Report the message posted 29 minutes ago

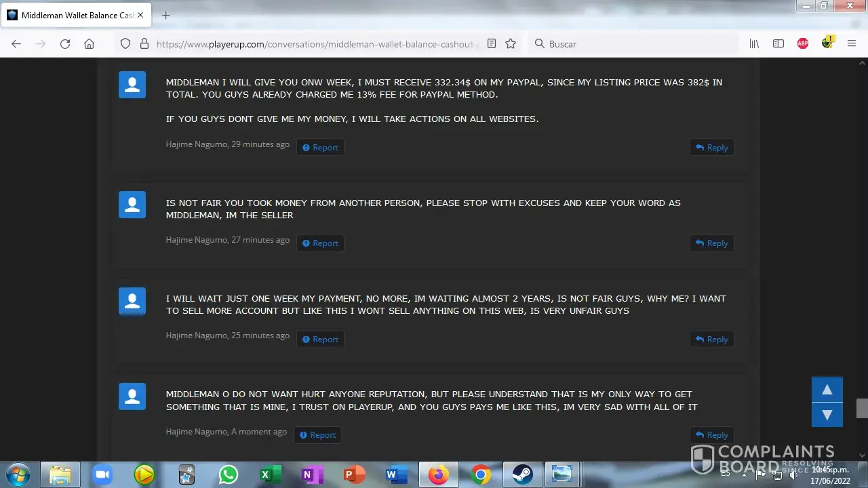(x=320, y=147)
